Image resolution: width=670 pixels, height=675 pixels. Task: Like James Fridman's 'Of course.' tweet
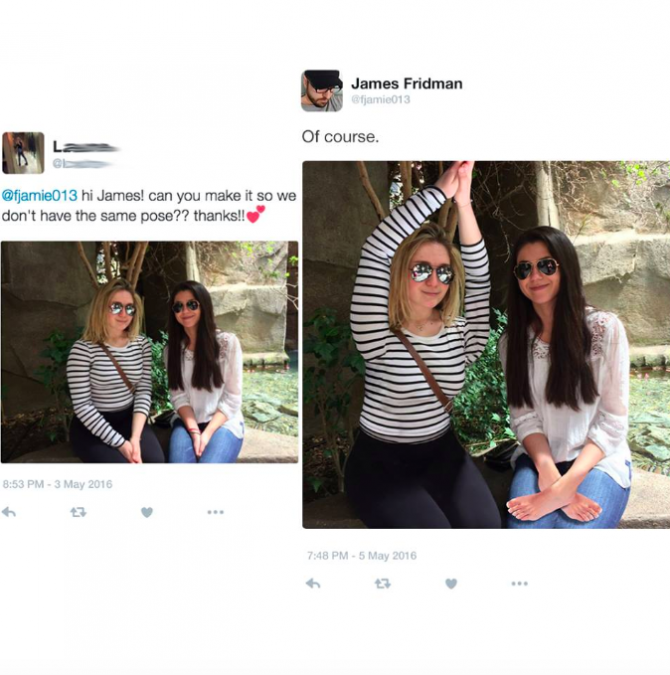tap(451, 583)
